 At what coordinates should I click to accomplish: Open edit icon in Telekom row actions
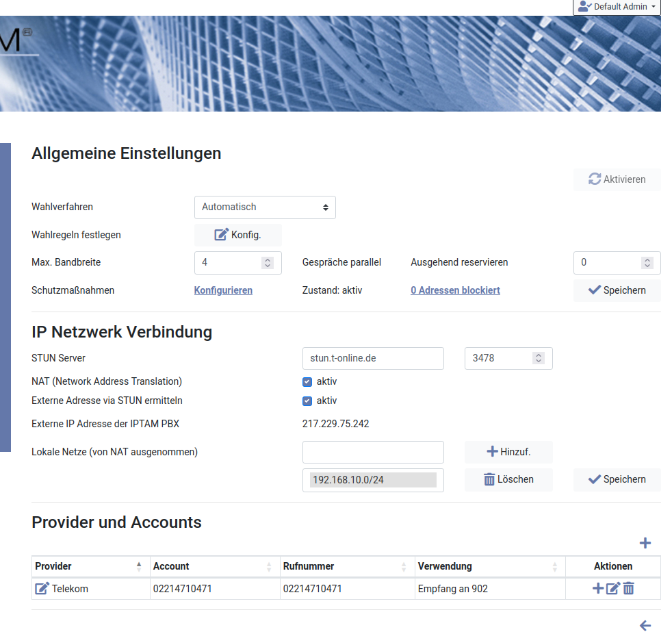(x=613, y=588)
